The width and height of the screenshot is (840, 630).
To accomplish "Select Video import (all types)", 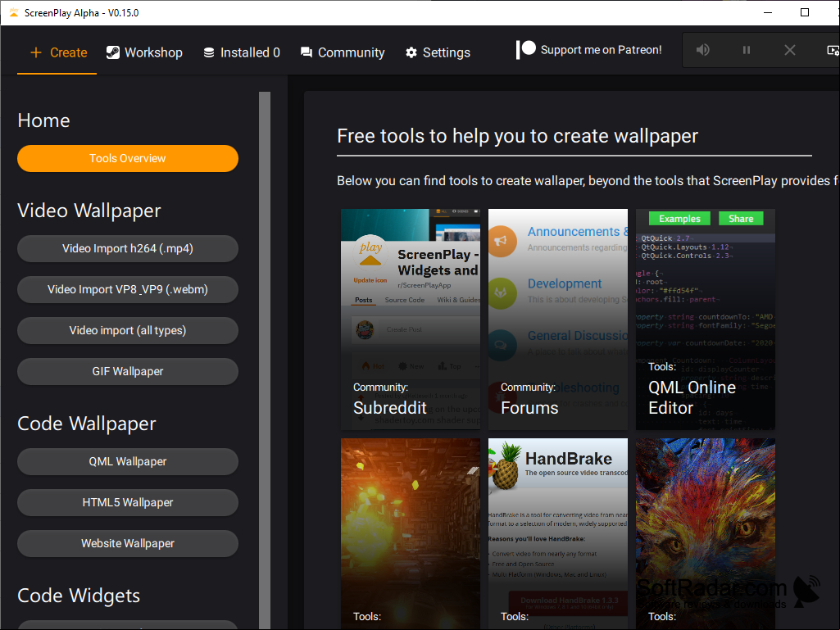I will (x=128, y=330).
